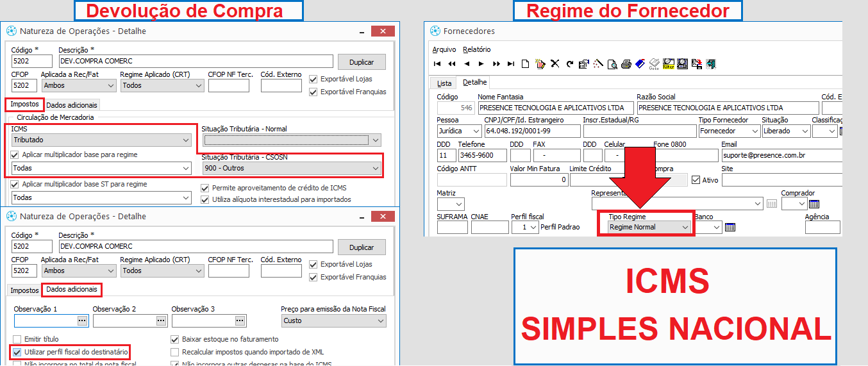
Task: Click the refresh arrow icon in Fornecedores
Action: point(569,63)
